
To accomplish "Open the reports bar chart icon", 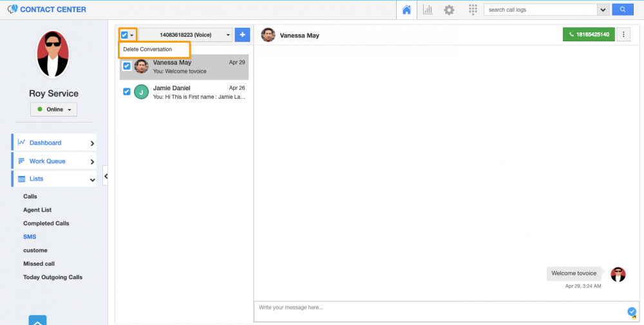I will pyautogui.click(x=428, y=10).
